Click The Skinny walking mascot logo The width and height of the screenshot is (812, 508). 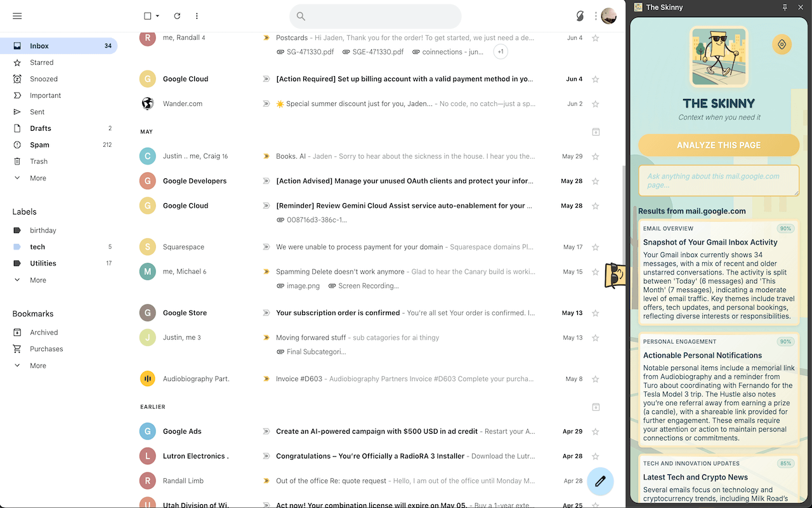coord(719,57)
